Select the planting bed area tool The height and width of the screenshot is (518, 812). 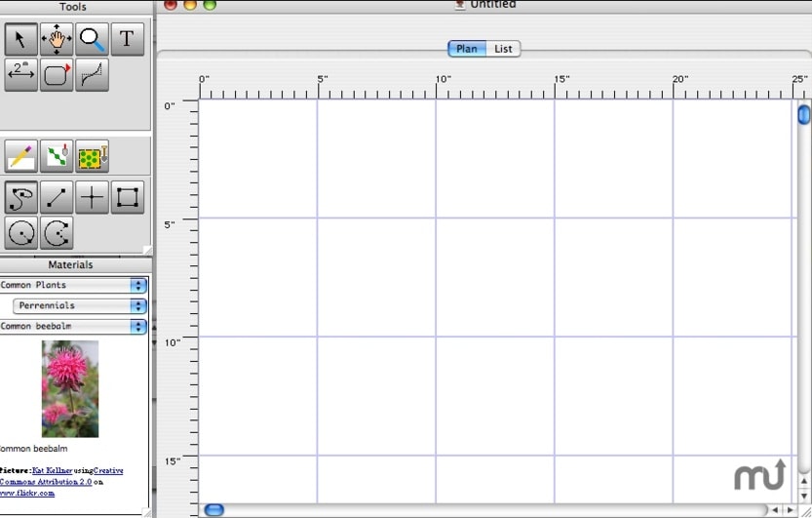point(93,156)
